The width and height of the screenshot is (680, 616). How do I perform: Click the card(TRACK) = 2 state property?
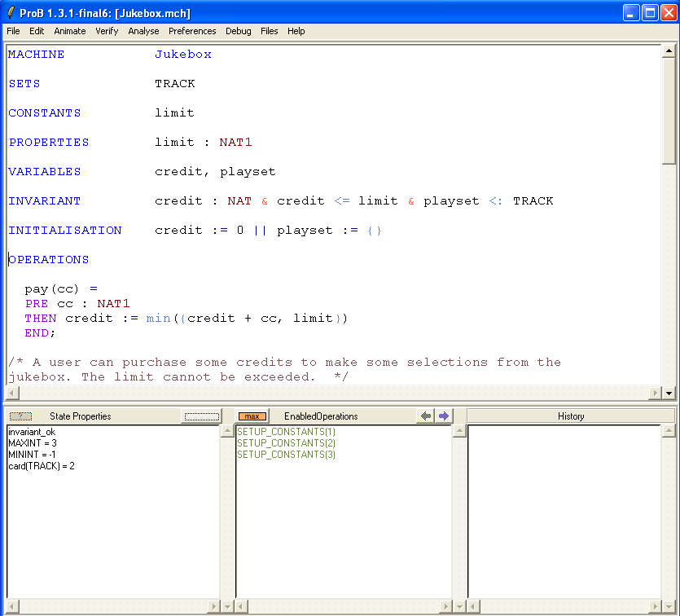pos(42,466)
